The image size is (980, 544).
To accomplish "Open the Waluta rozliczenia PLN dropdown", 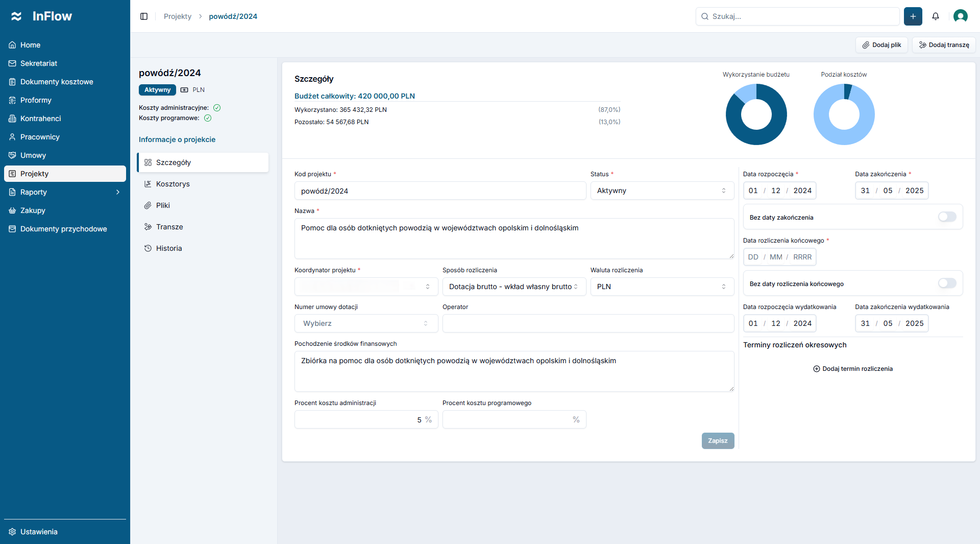I will pos(661,287).
